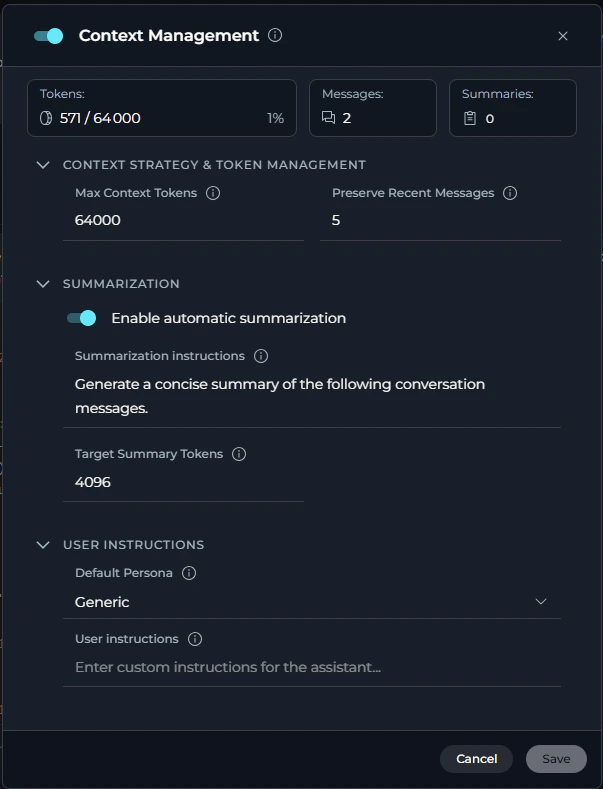Click the Summaries clipboard icon

(469, 118)
